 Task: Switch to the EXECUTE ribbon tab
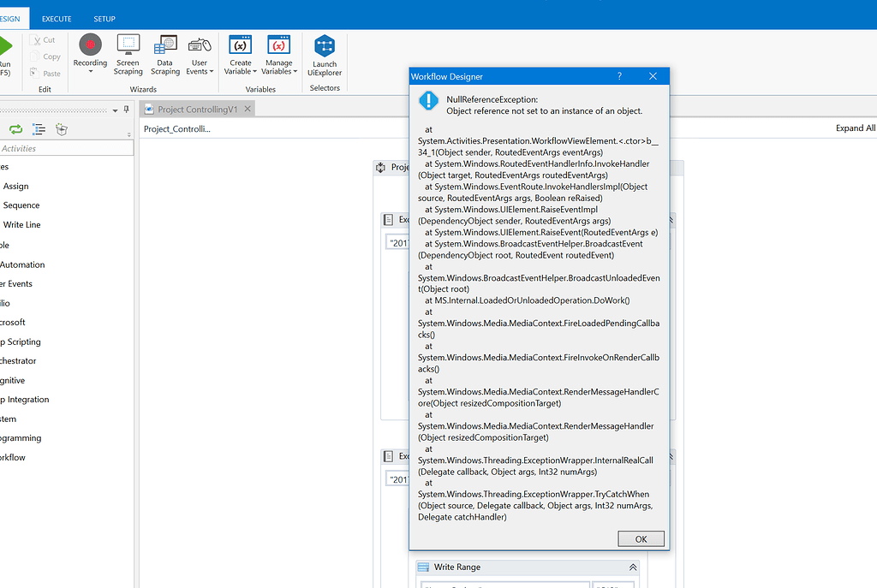(57, 18)
